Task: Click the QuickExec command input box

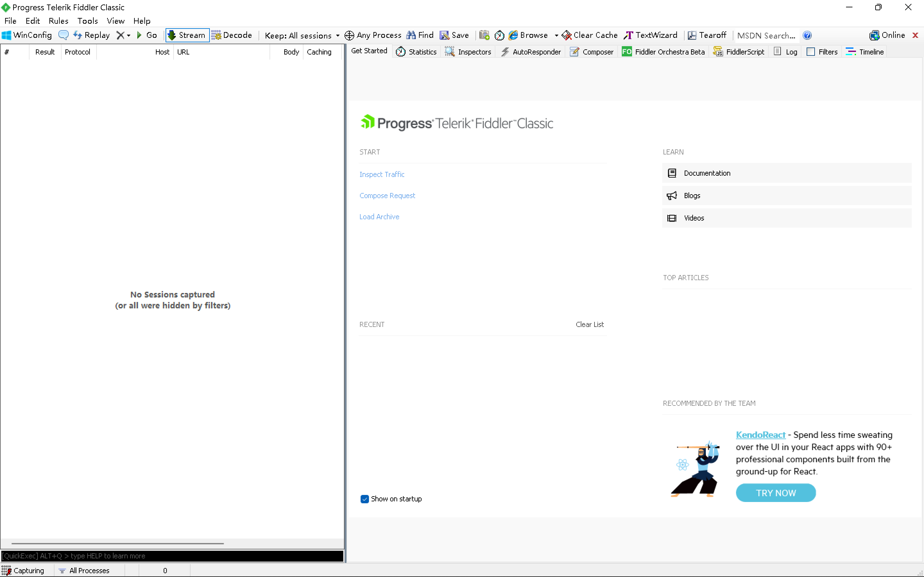Action: (172, 556)
